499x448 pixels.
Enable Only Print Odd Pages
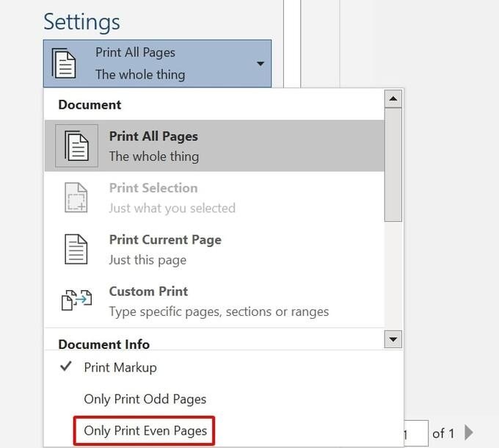pyautogui.click(x=145, y=399)
